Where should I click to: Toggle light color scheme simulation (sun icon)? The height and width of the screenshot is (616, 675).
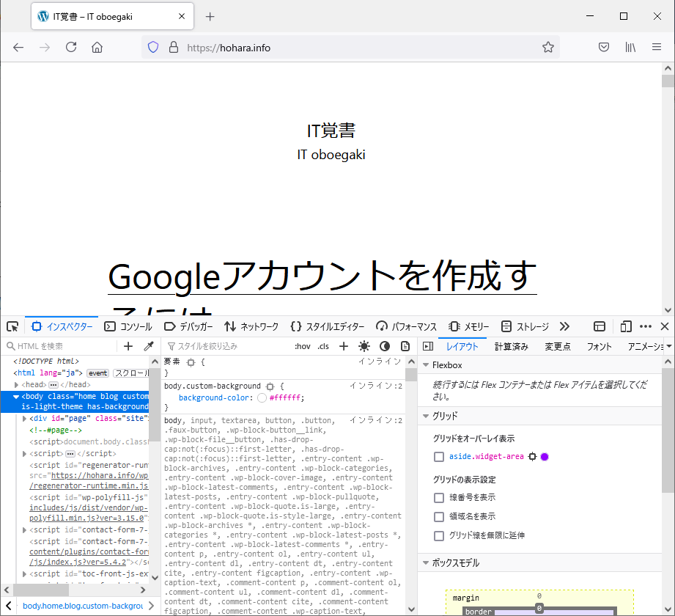point(364,346)
